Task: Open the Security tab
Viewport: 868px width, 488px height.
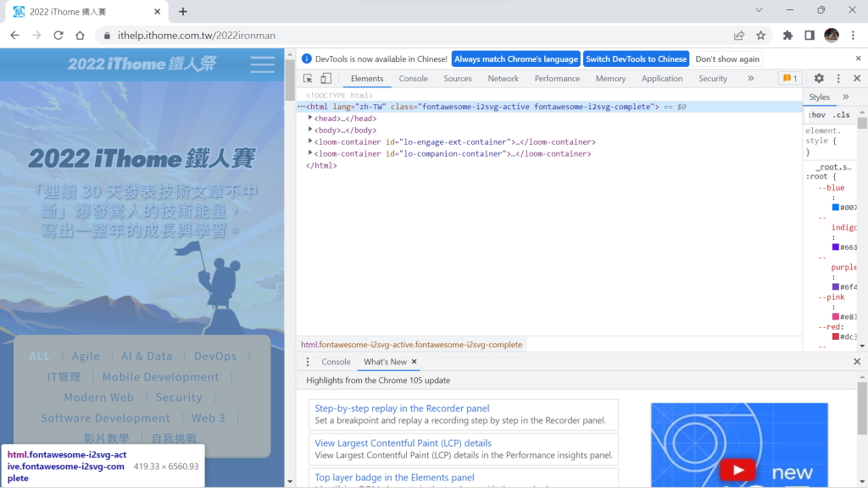Action: click(712, 79)
